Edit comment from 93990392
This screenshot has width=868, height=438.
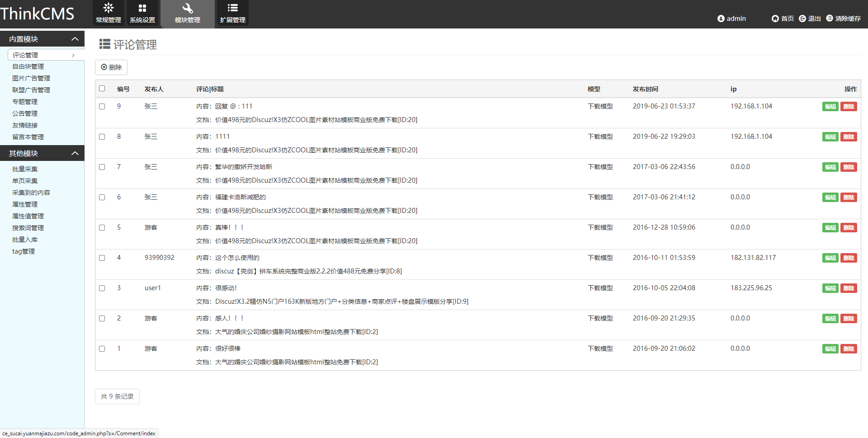tap(830, 258)
